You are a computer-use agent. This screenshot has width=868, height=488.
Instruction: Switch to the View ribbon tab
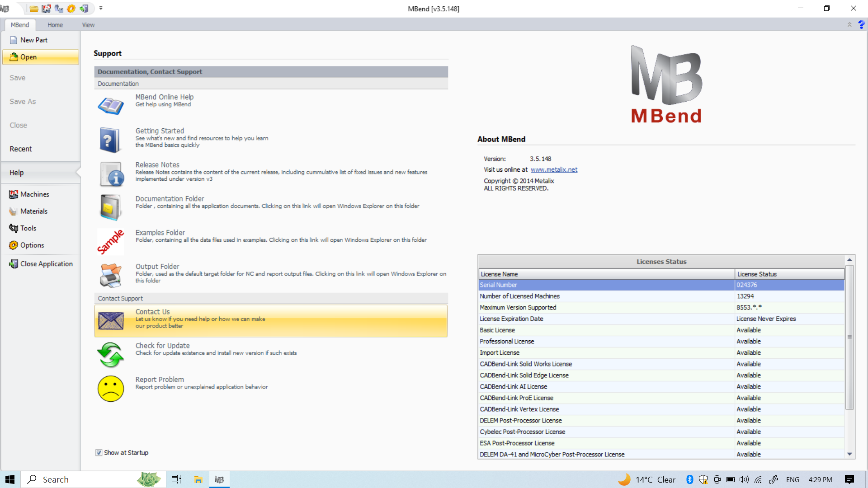88,25
